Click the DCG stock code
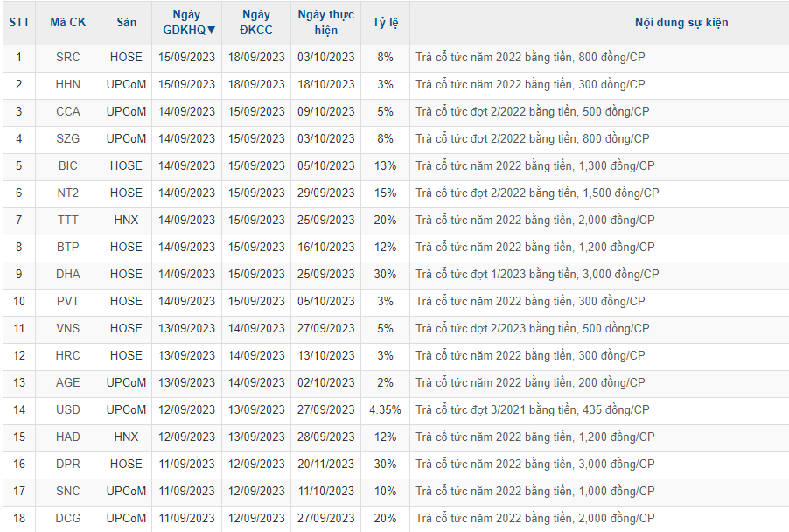 (67, 519)
